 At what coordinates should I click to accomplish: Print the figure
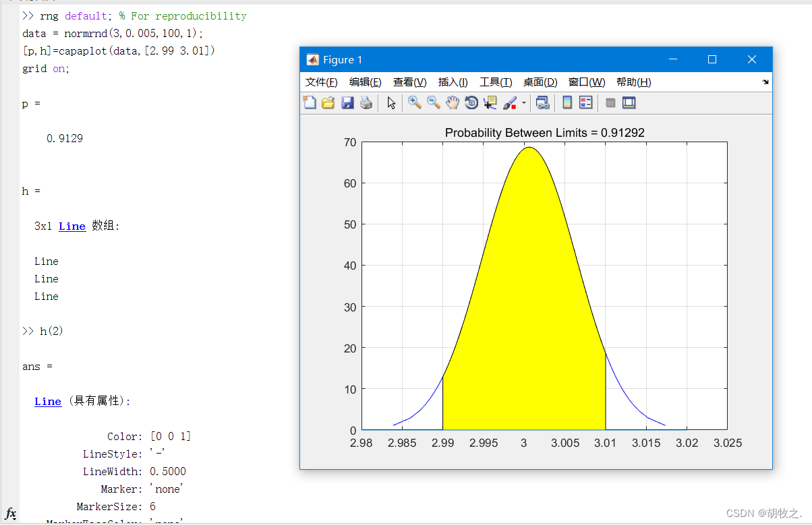pos(366,102)
